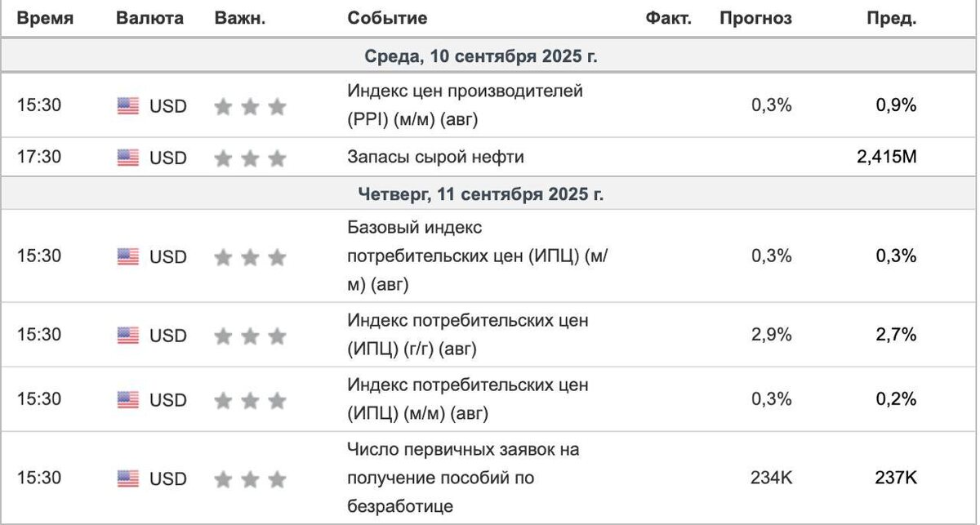The width and height of the screenshot is (980, 525).
Task: Click the US flag in the crude oil inventories row
Action: [128, 158]
